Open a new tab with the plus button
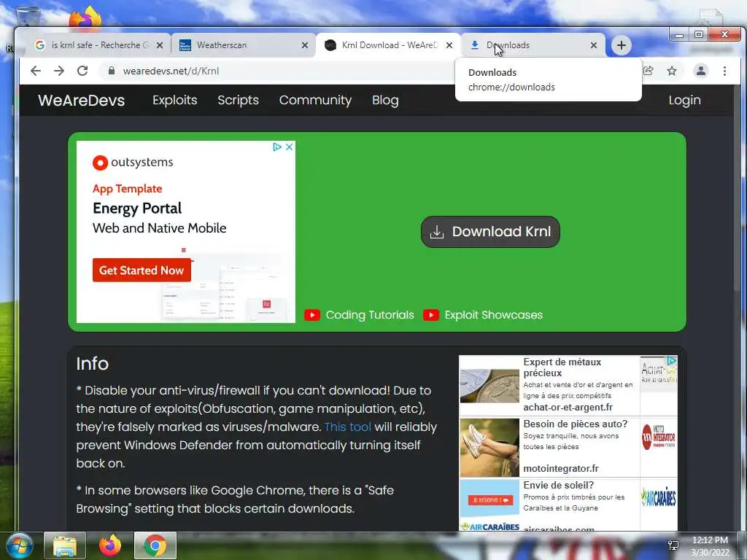This screenshot has width=747, height=560. point(622,45)
